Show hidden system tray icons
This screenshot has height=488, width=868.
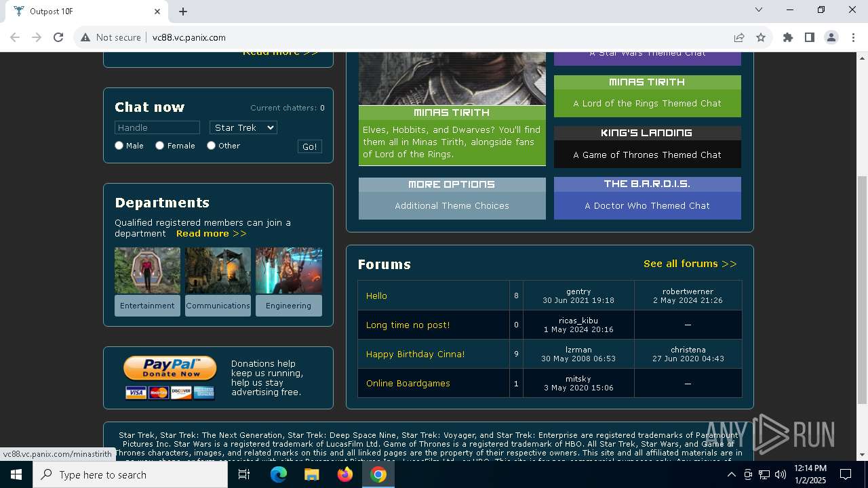(x=732, y=474)
